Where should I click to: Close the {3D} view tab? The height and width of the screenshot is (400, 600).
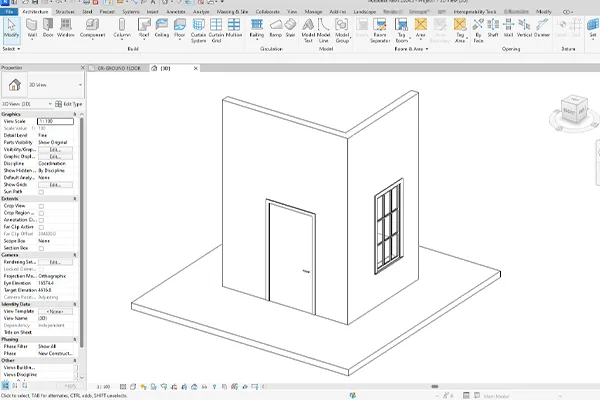pos(196,68)
